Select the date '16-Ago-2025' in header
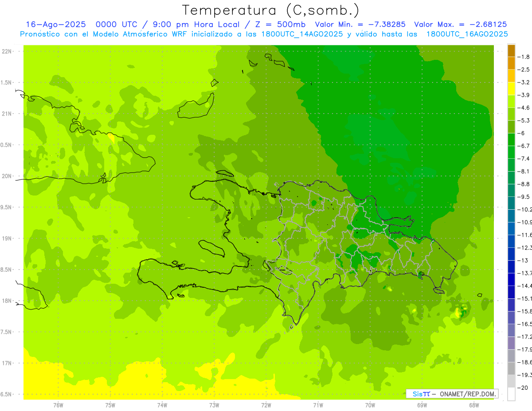The height and width of the screenshot is (411, 532). click(x=55, y=24)
